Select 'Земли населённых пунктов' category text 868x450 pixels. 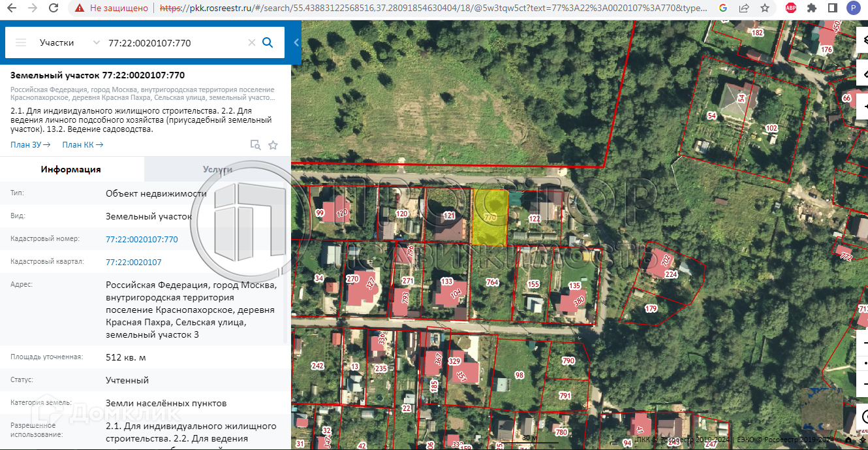coord(166,403)
